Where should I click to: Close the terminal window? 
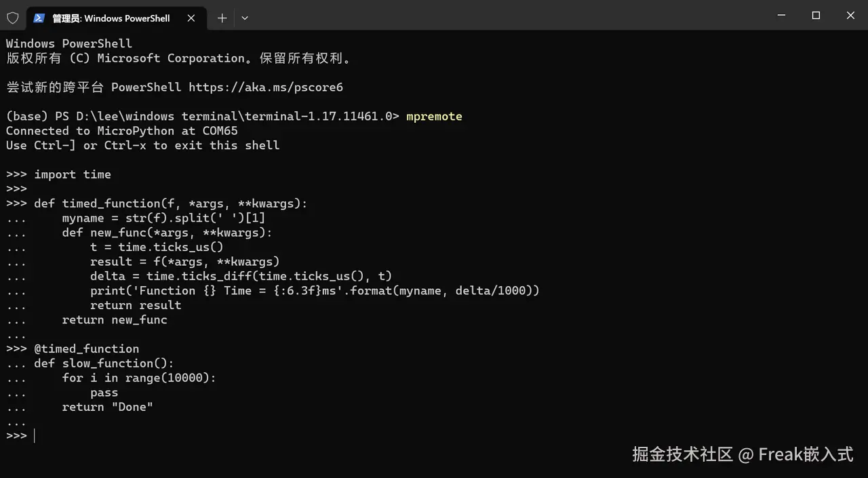tap(850, 16)
